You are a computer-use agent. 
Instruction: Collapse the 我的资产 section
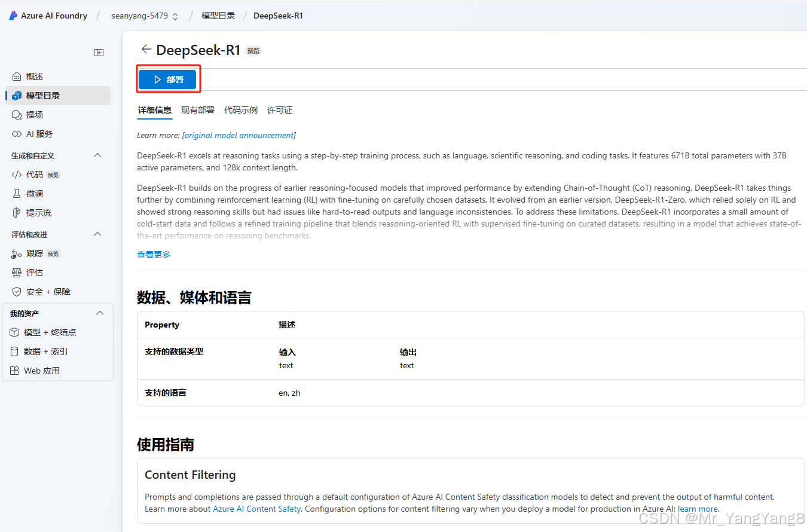[x=100, y=313]
